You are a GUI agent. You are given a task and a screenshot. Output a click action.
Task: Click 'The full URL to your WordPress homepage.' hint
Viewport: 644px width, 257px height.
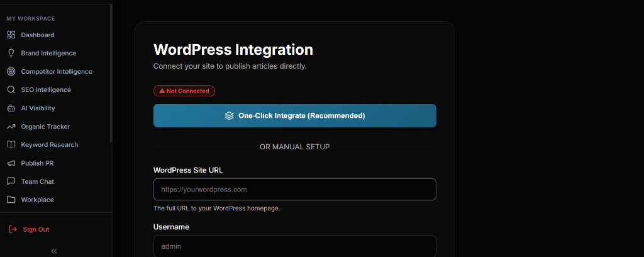coord(217,208)
